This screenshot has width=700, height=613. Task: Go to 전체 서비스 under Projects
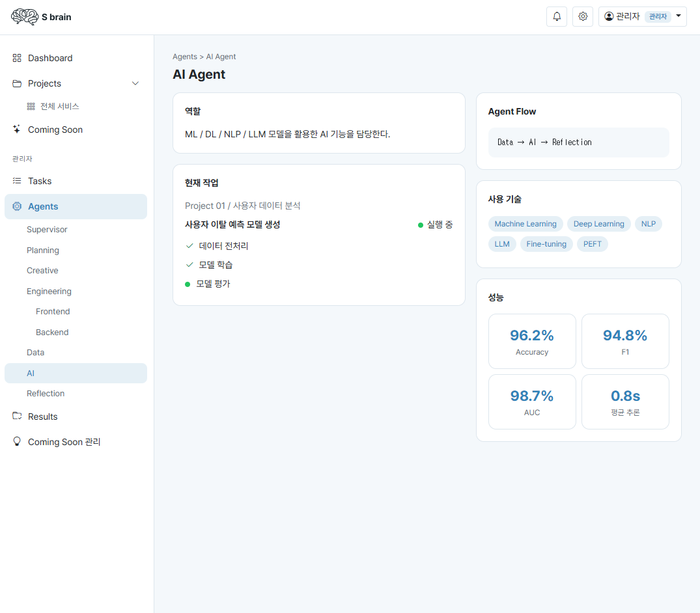59,106
